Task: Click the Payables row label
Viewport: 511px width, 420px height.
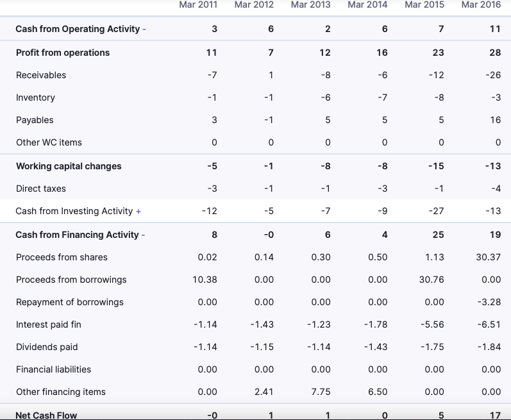Action: 35,120
